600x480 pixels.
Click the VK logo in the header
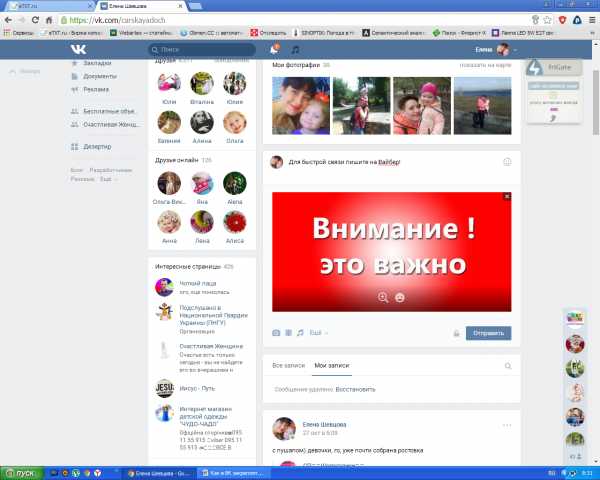(78, 49)
